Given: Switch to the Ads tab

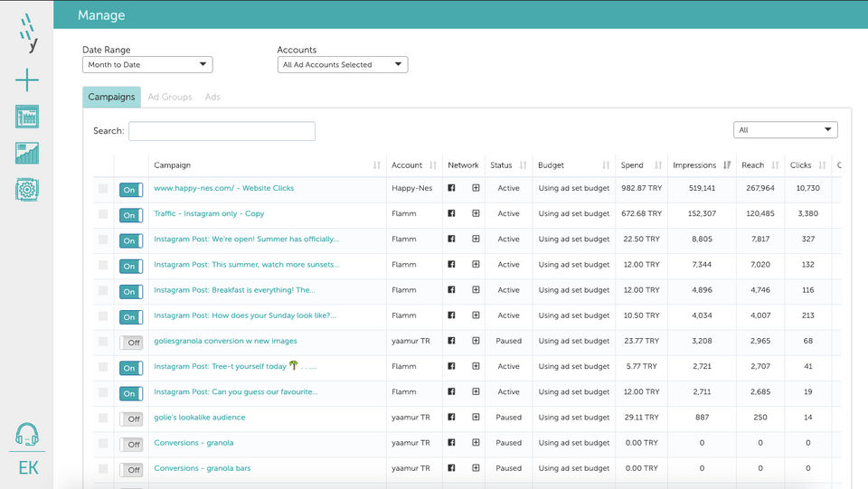Looking at the screenshot, I should click(x=212, y=97).
